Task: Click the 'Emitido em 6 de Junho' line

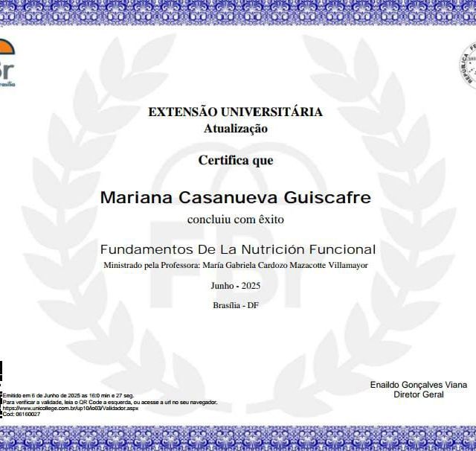Action: click(68, 395)
